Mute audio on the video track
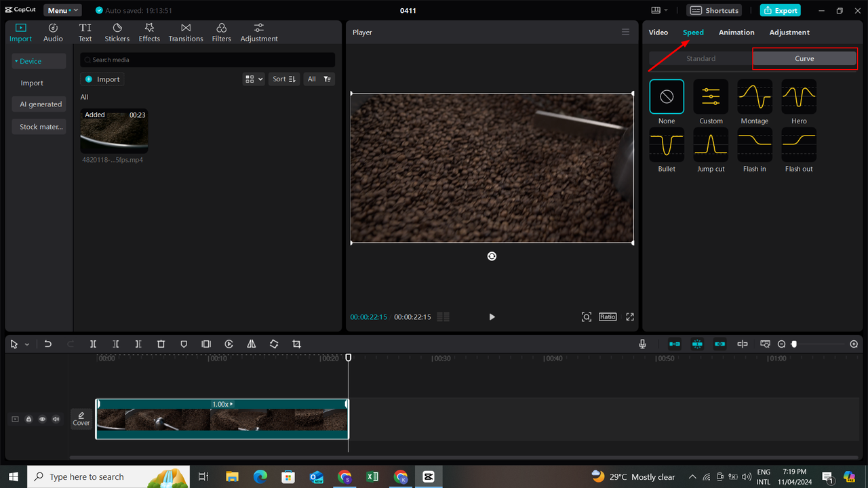Image resolution: width=868 pixels, height=488 pixels. click(x=56, y=419)
